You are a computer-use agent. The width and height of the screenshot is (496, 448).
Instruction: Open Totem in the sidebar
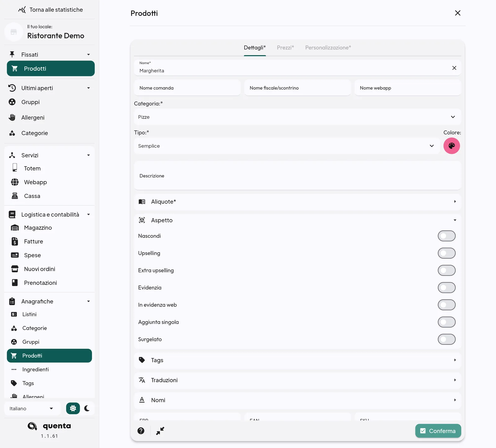pos(49,168)
